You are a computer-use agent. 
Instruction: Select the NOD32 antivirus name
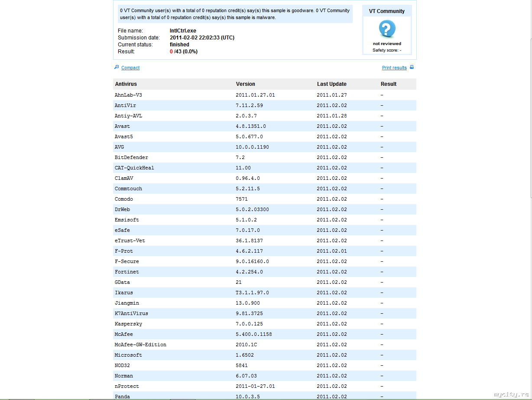[122, 365]
